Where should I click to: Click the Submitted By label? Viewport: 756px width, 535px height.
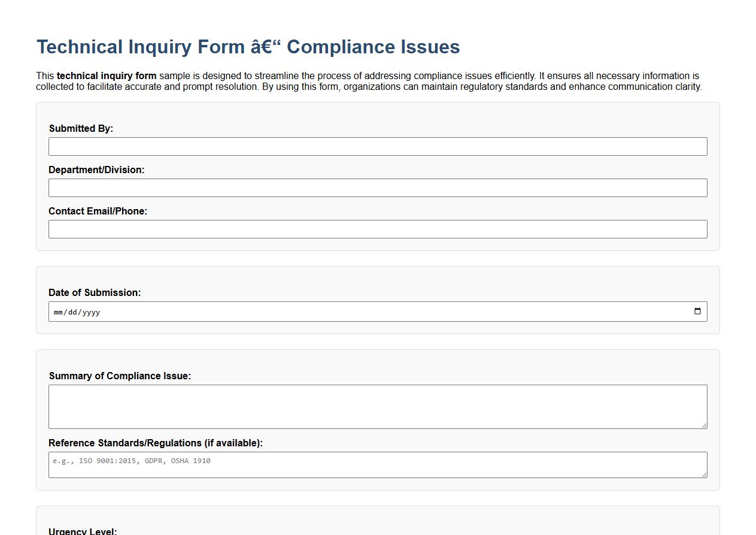[80, 128]
